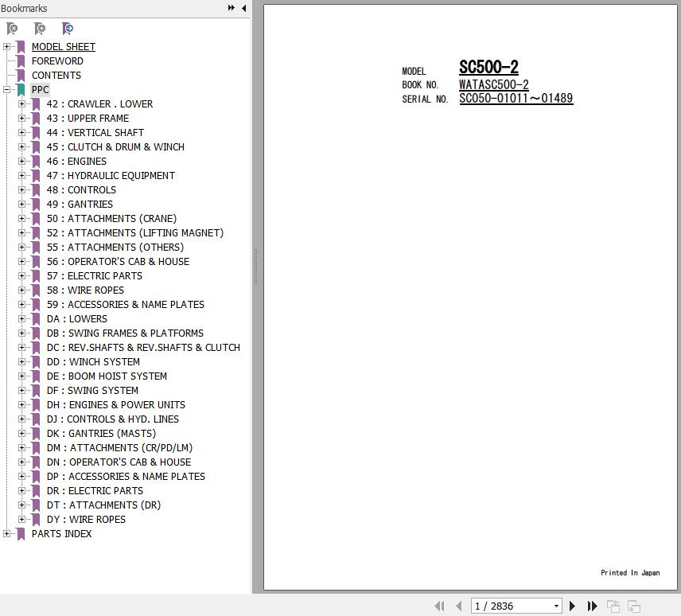
Task: Click the find current bookmark icon
Action: tap(68, 29)
